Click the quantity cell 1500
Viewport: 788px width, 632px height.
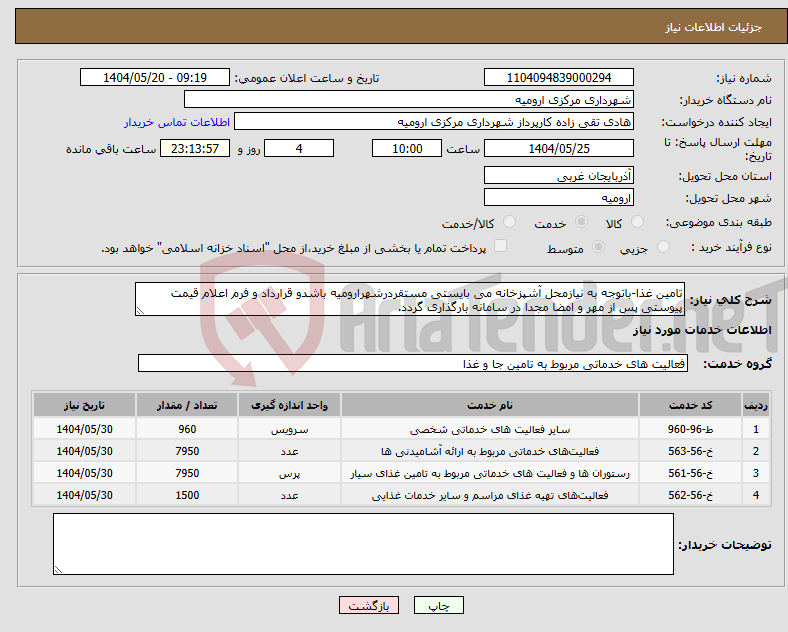click(x=187, y=495)
